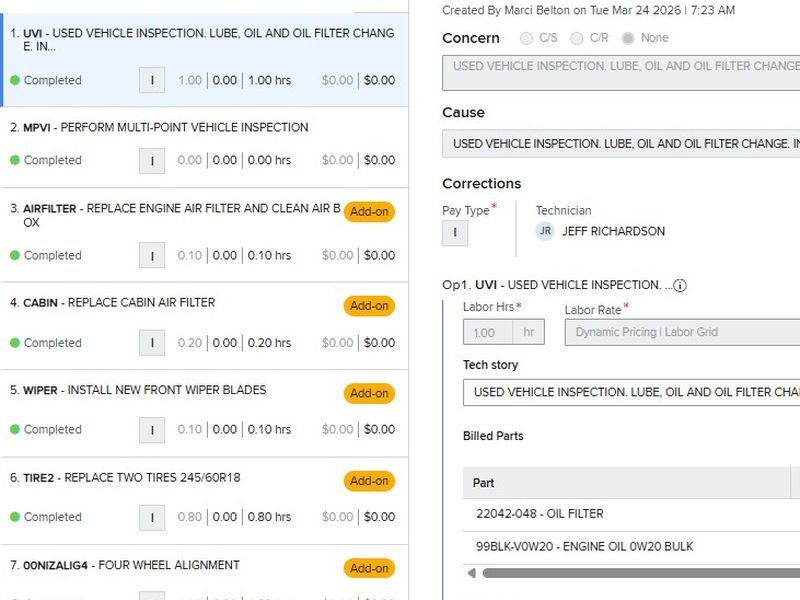Select the UVI used vehicle inspection operation
Image resolution: width=800 pixels, height=600 pixels.
click(200, 40)
